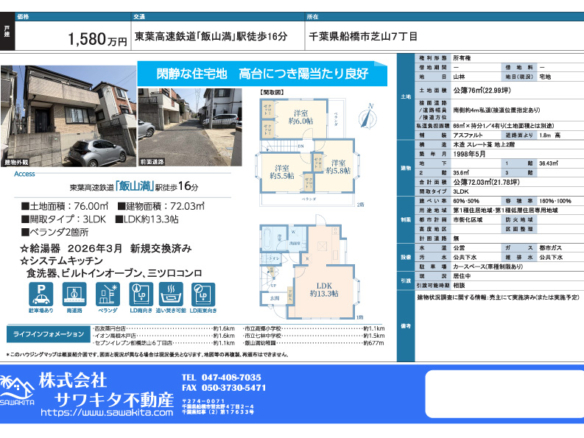Click the 東葉高速鉄道「飯山満」駅徒歩16分 header text
Viewport: 584px width, 438px height.
click(x=211, y=36)
